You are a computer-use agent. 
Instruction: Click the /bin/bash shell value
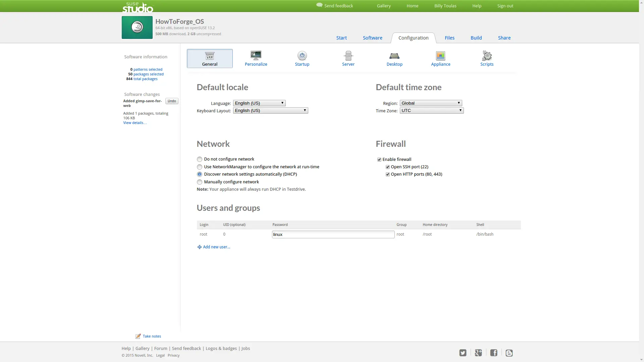point(485,234)
